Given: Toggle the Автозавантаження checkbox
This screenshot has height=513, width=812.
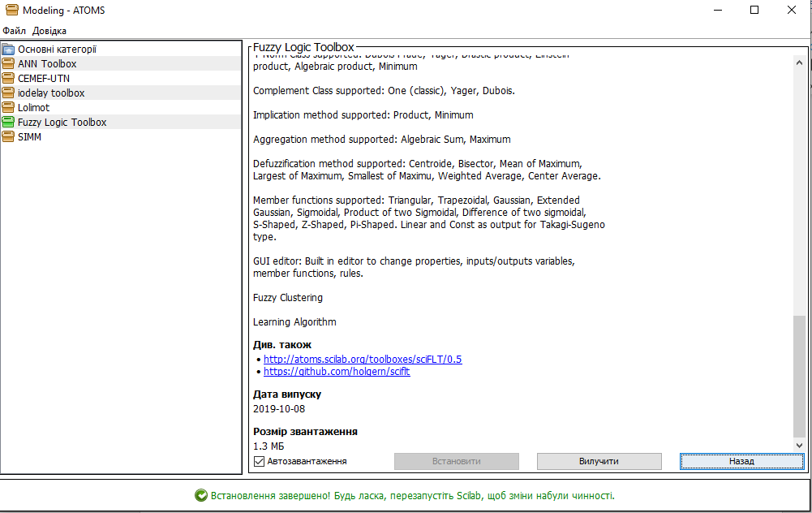Looking at the screenshot, I should [259, 461].
